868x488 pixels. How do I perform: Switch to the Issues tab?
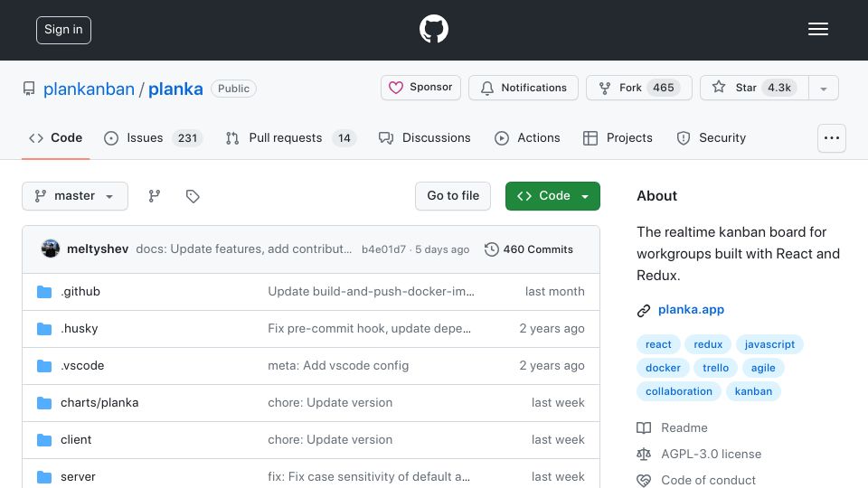coord(152,137)
